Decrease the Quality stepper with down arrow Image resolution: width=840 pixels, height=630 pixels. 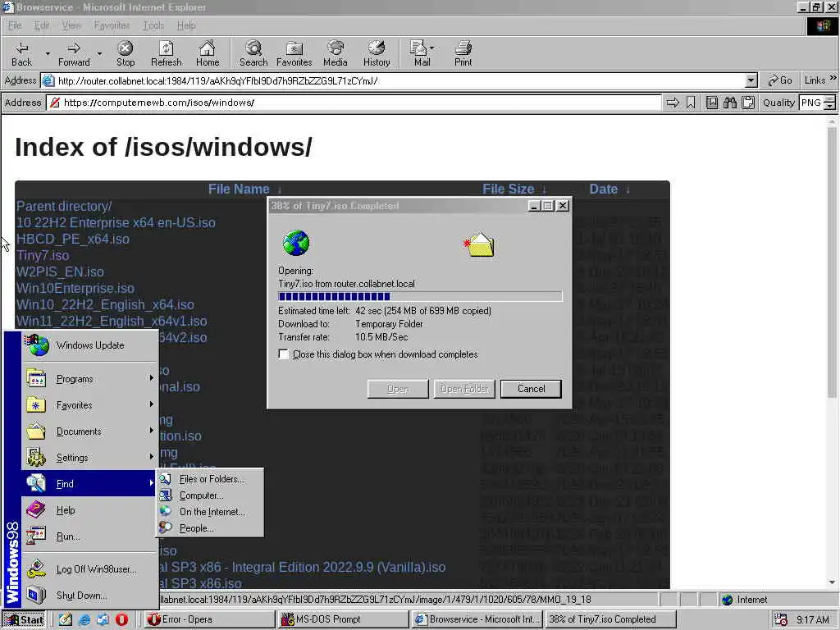(830, 106)
